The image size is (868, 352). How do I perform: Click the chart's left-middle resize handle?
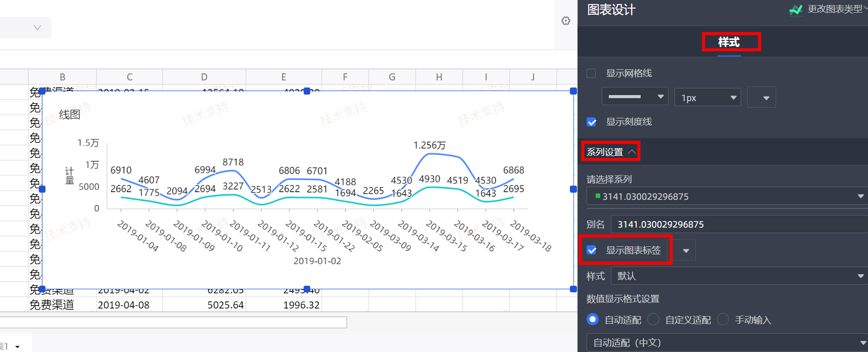[x=42, y=189]
